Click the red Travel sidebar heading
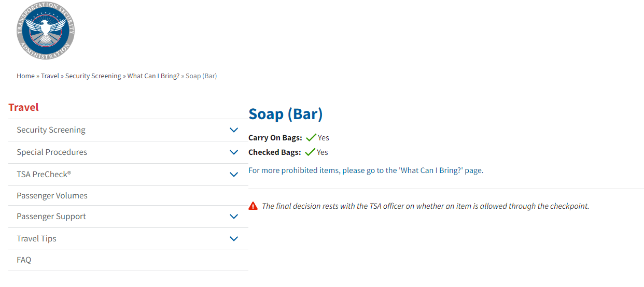This screenshot has height=287, width=644. (23, 107)
